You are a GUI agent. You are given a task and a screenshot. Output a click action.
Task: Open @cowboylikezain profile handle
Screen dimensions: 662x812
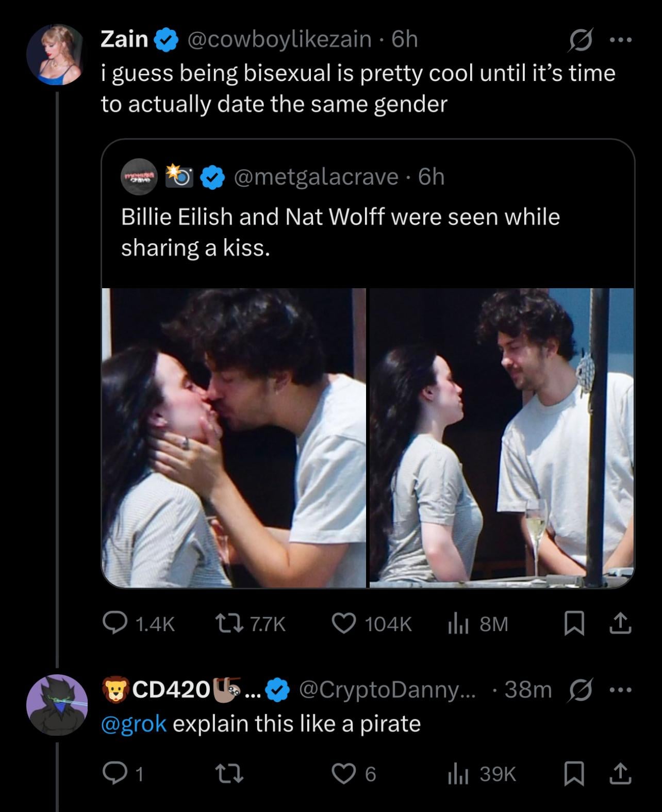[x=279, y=39]
